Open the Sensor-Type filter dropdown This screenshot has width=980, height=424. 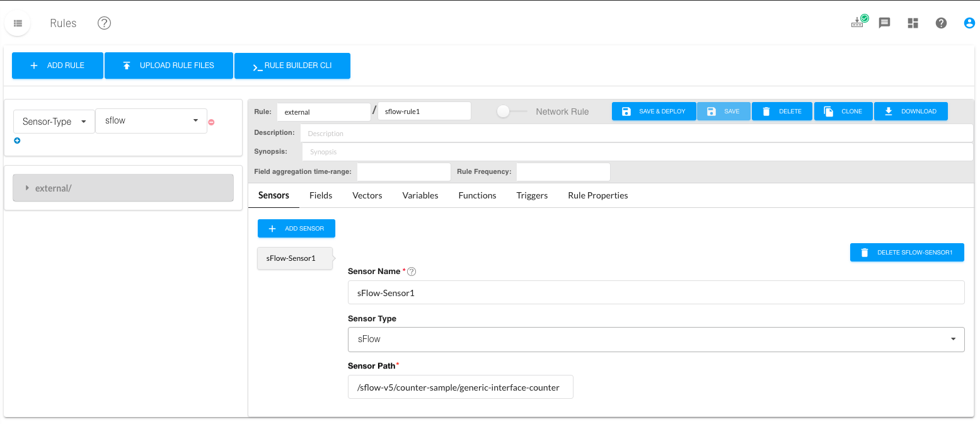54,122
